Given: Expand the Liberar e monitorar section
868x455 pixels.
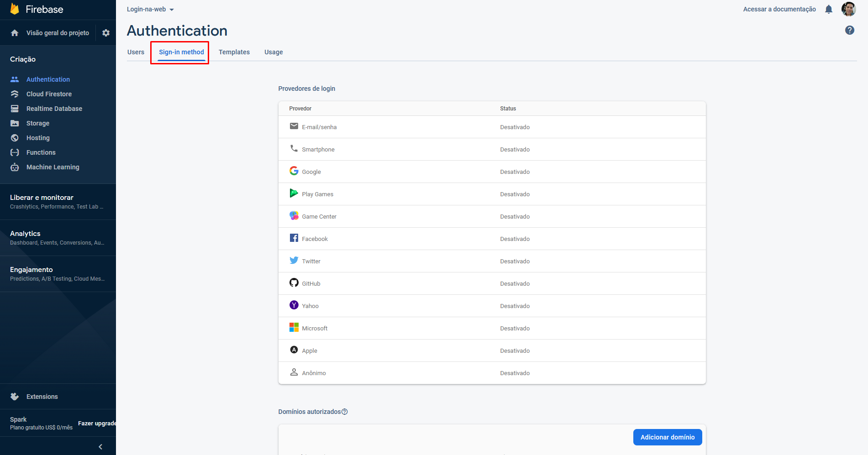Looking at the screenshot, I should point(58,202).
